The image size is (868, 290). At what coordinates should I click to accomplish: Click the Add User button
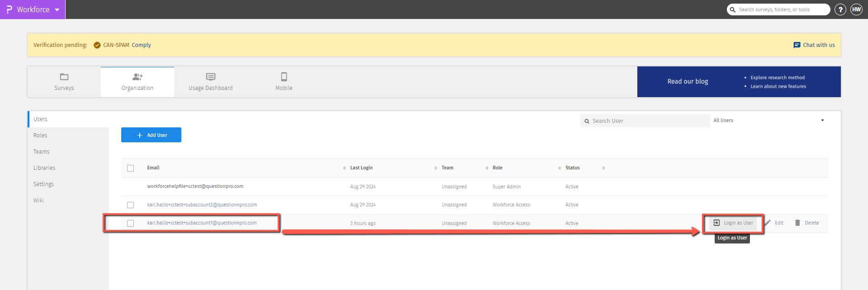point(151,135)
